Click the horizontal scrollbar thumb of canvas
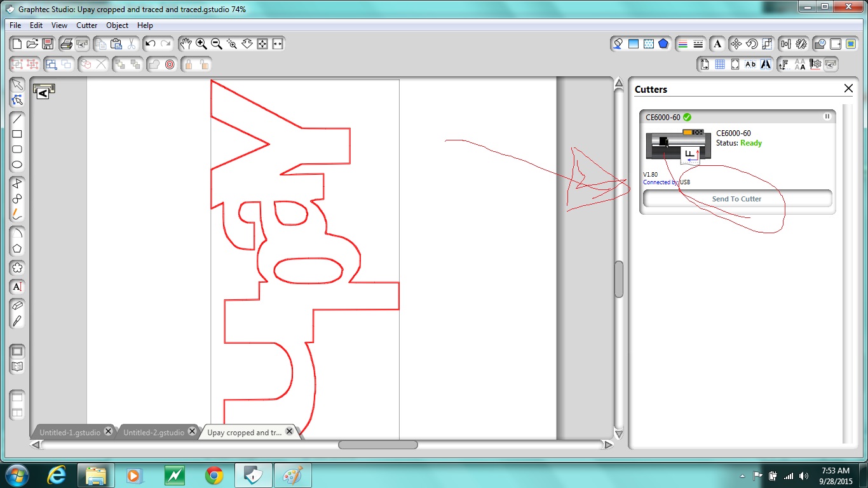 click(377, 445)
